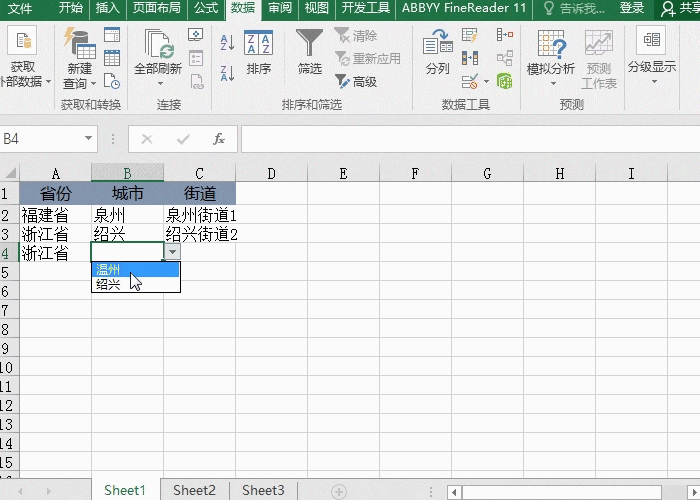Open the Name Box dropdown arrow
The width and height of the screenshot is (700, 500).
coord(89,139)
